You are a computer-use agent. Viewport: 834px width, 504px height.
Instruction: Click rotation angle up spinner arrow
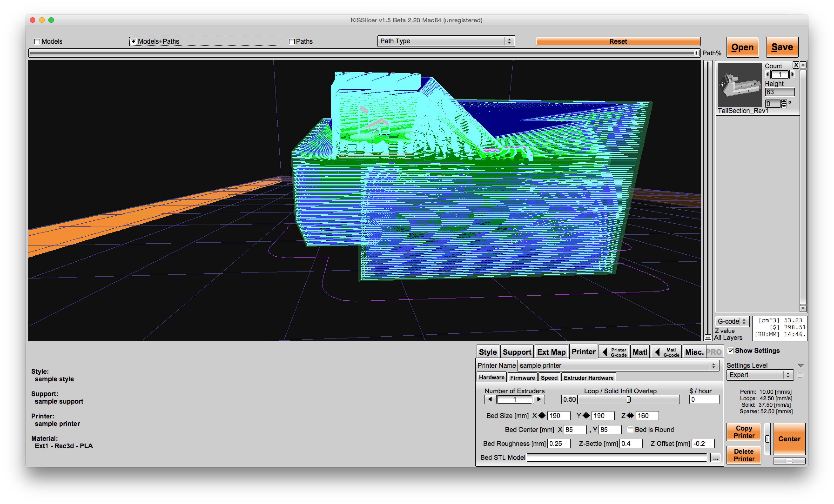pos(784,102)
